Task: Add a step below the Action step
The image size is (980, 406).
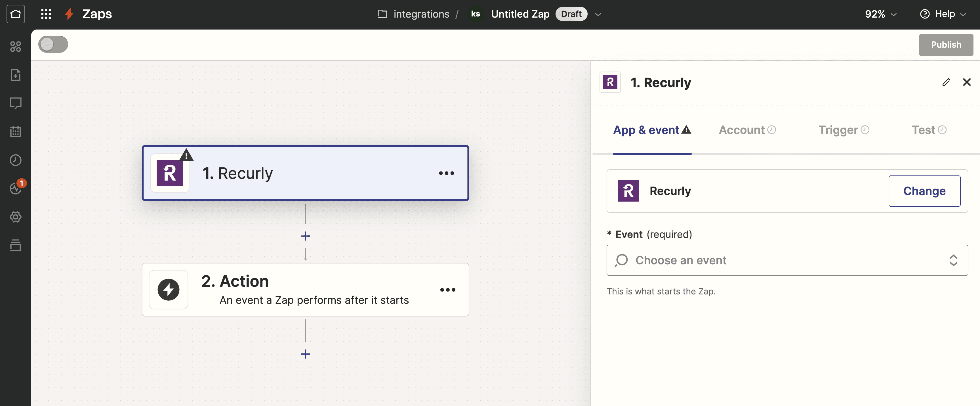Action: (306, 354)
